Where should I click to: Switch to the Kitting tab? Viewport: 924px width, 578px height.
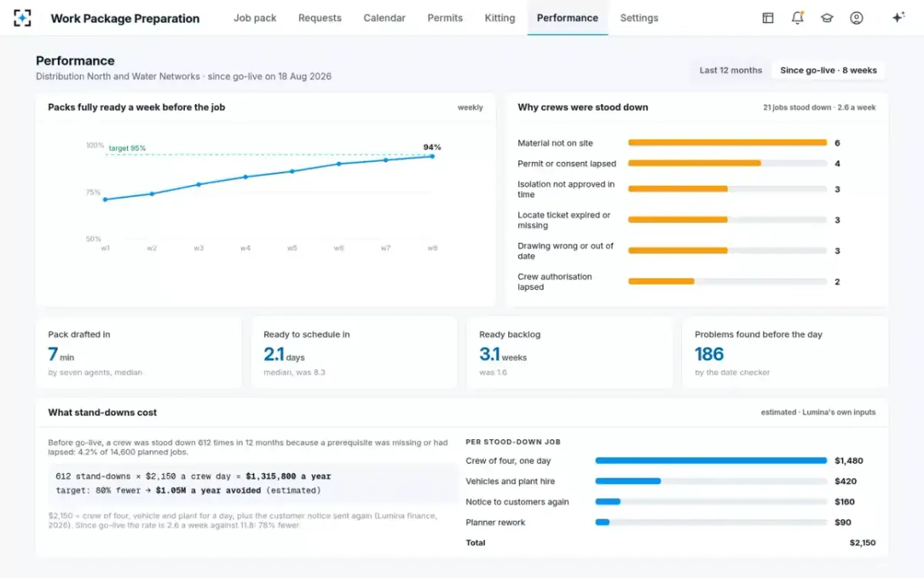pyautogui.click(x=500, y=18)
